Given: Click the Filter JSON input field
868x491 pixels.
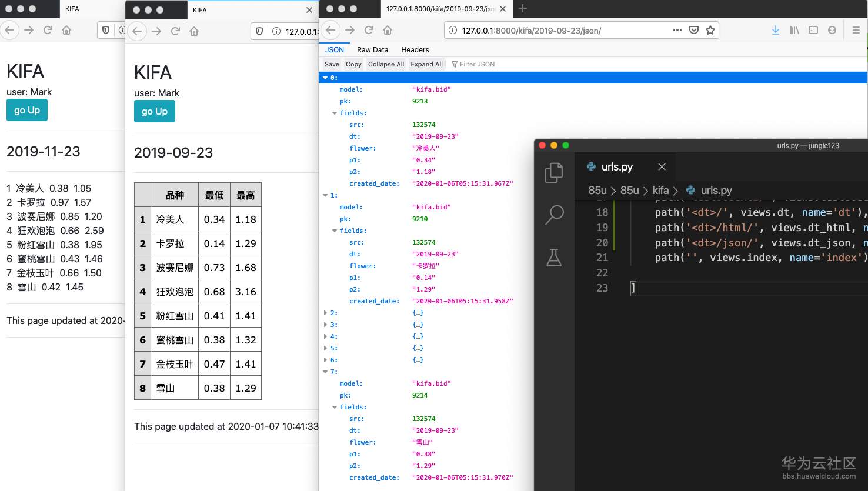Looking at the screenshot, I should click(x=477, y=64).
